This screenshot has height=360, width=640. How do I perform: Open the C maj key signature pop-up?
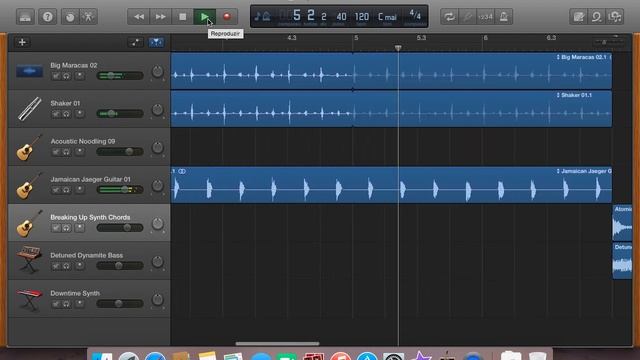click(x=387, y=17)
